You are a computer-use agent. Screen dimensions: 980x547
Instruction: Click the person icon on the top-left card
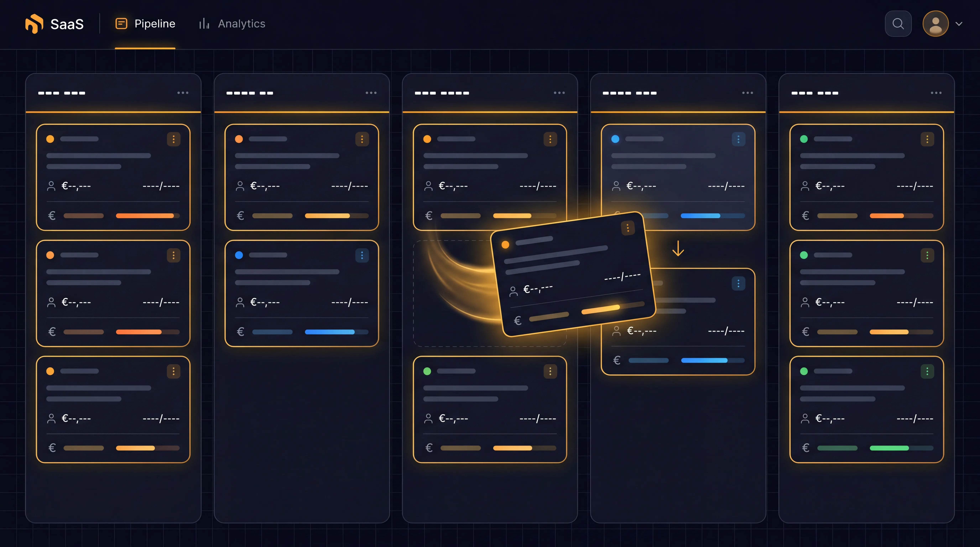click(x=51, y=186)
